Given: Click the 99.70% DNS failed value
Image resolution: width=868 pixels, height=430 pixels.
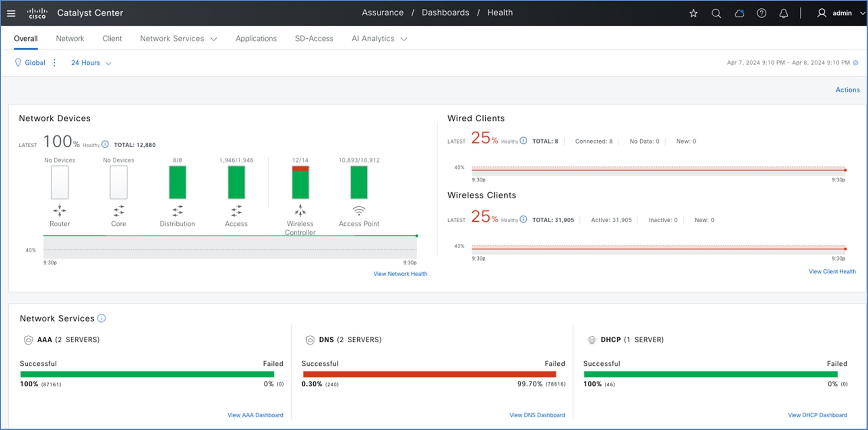Looking at the screenshot, I should click(x=530, y=384).
